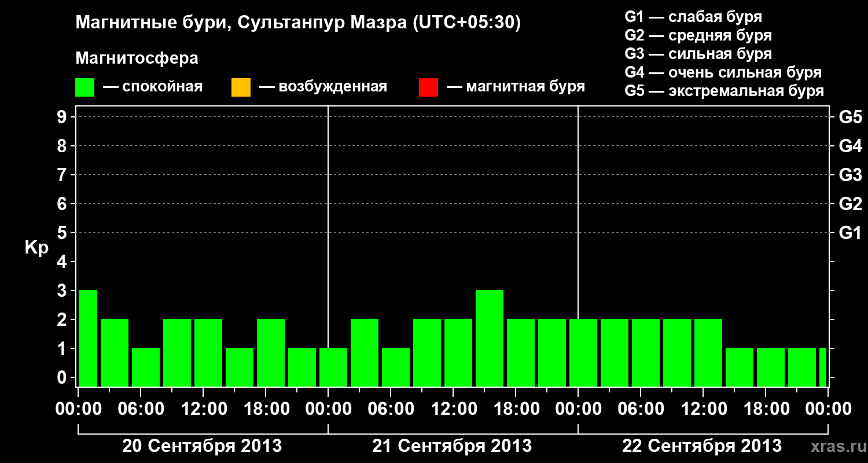This screenshot has height=463, width=868.
Task: Click the Kp 1 bar at 18:00 on 22 September
Action: (x=771, y=367)
